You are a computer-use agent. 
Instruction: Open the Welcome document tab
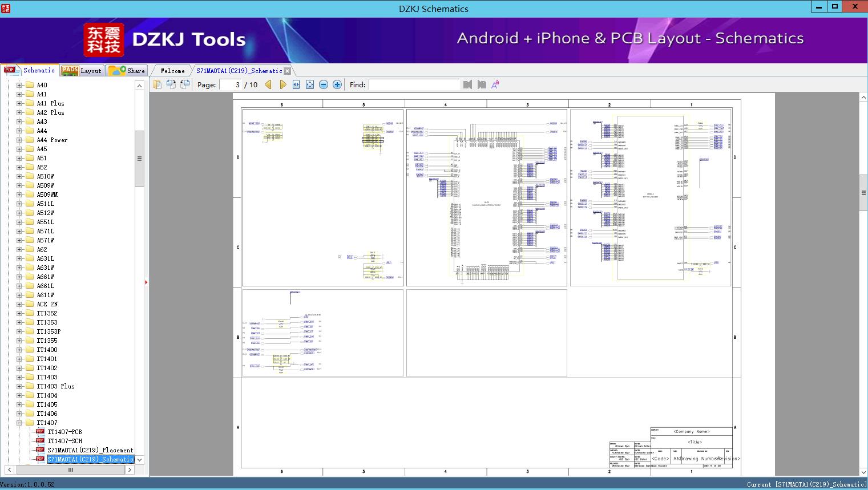[172, 71]
